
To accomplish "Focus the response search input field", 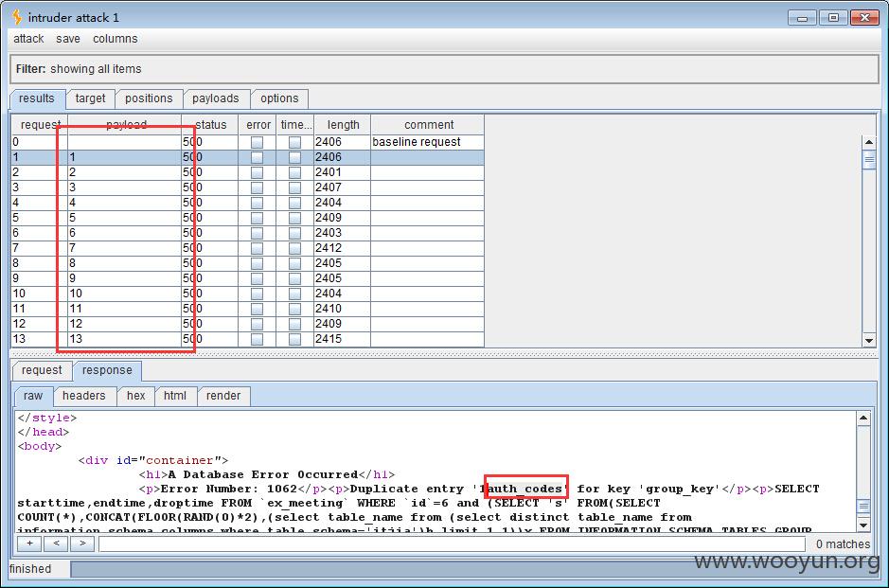I will click(x=452, y=543).
